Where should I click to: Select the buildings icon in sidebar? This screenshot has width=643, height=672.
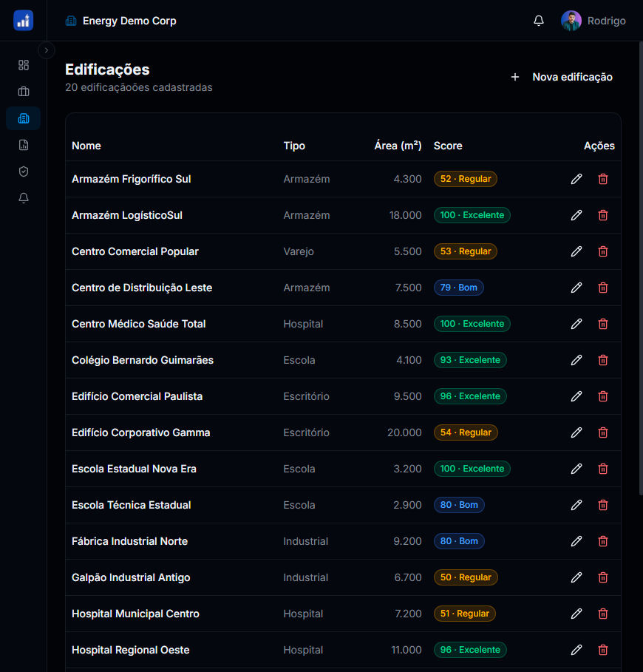tap(23, 118)
